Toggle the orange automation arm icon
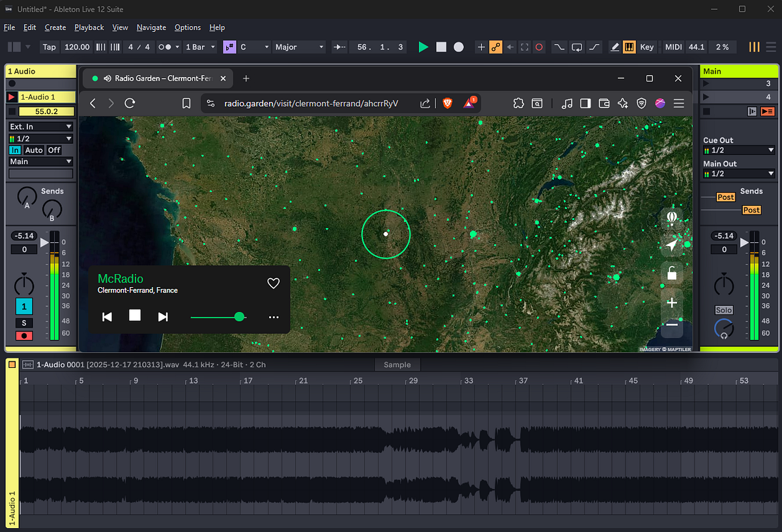782x532 pixels. [496, 47]
